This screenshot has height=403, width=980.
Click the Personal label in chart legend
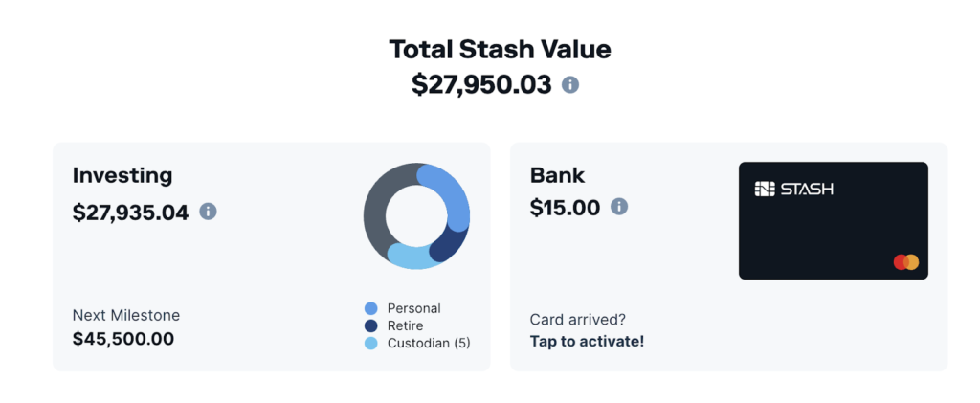click(x=413, y=308)
